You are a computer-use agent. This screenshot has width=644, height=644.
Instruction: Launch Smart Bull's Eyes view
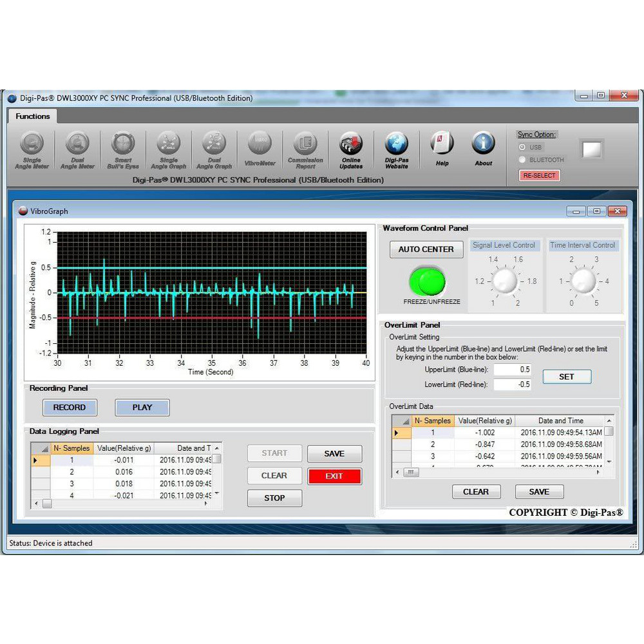tap(123, 148)
